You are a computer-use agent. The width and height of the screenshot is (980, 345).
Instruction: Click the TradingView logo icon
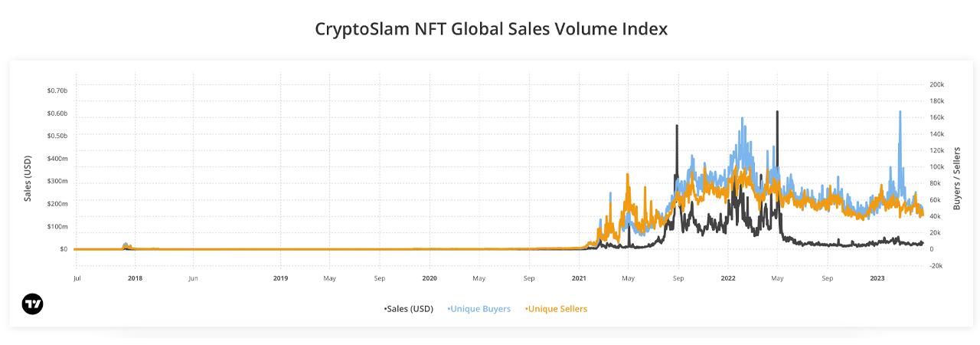point(32,304)
